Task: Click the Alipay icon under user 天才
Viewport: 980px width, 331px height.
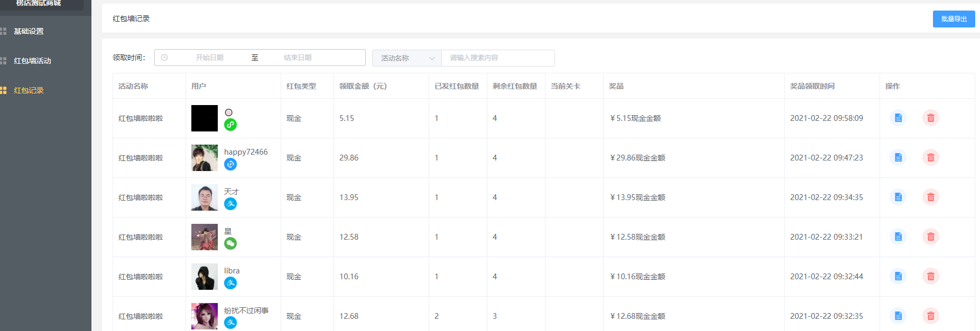Action: click(x=230, y=204)
